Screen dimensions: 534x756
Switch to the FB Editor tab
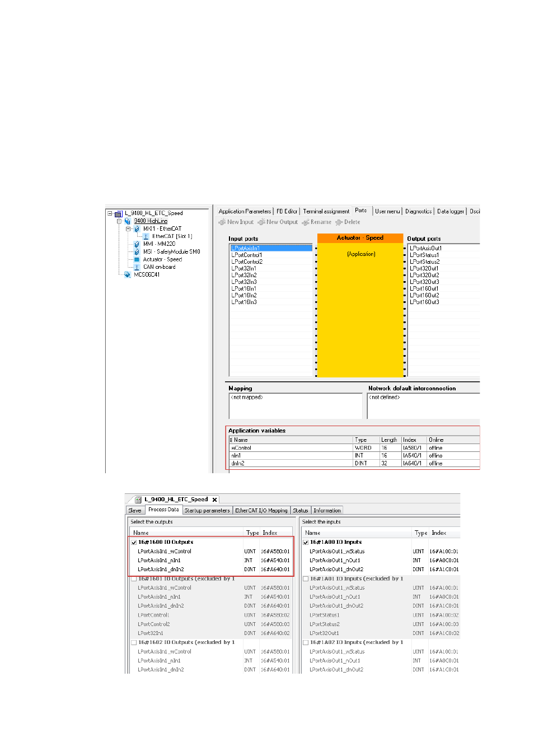tap(287, 211)
